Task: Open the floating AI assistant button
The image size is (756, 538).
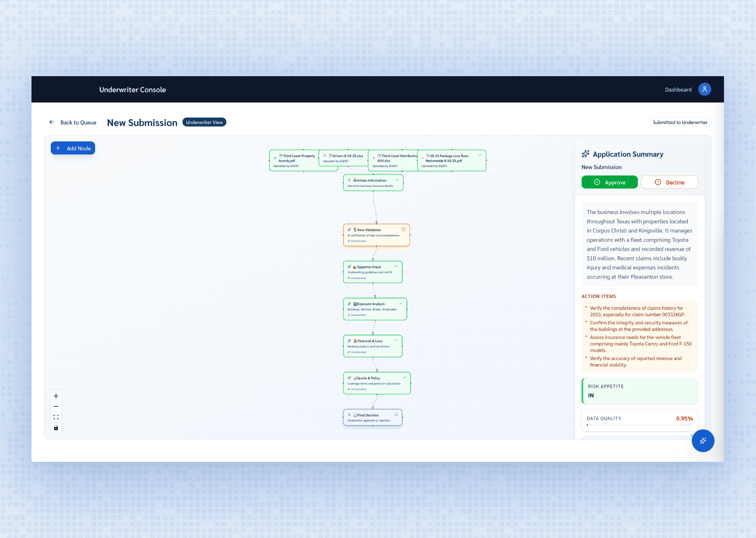Action: point(702,441)
